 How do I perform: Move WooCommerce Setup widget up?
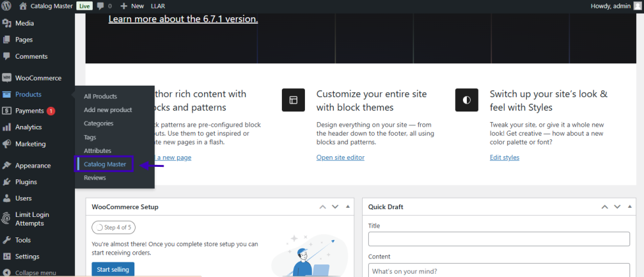point(323,207)
